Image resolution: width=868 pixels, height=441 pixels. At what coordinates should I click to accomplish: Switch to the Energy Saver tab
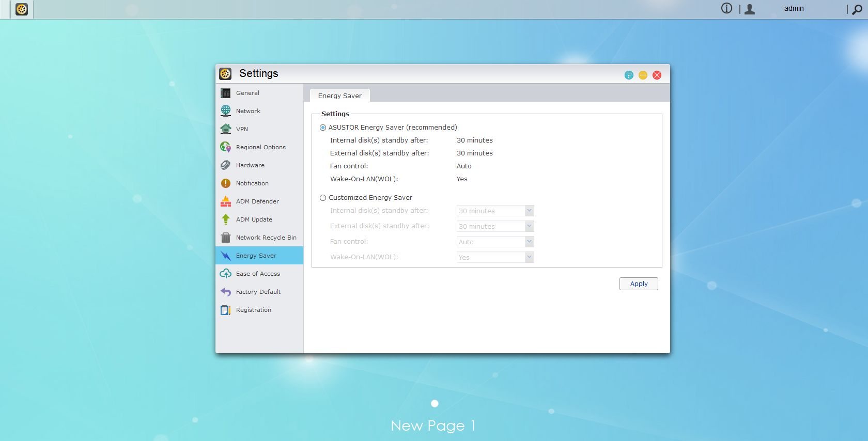pos(339,96)
